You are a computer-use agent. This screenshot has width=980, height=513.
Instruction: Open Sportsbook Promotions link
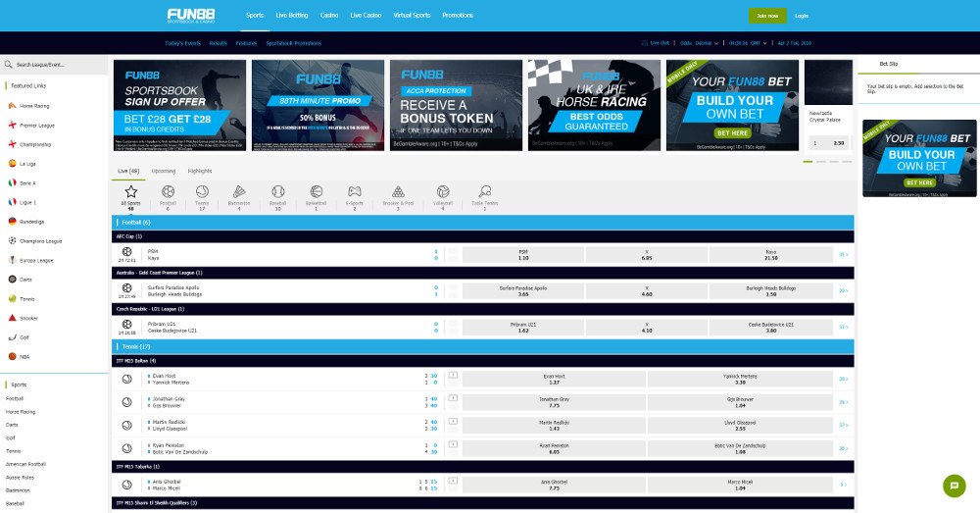click(294, 43)
